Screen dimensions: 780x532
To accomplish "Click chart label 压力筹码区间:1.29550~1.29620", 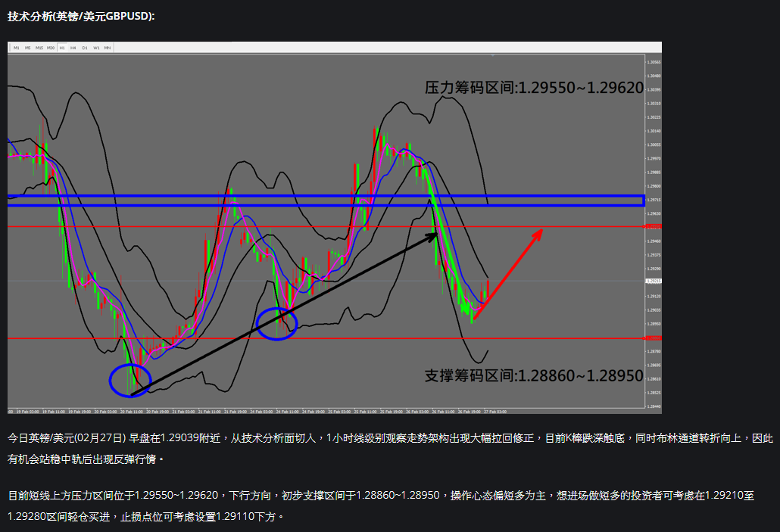I will click(534, 88).
